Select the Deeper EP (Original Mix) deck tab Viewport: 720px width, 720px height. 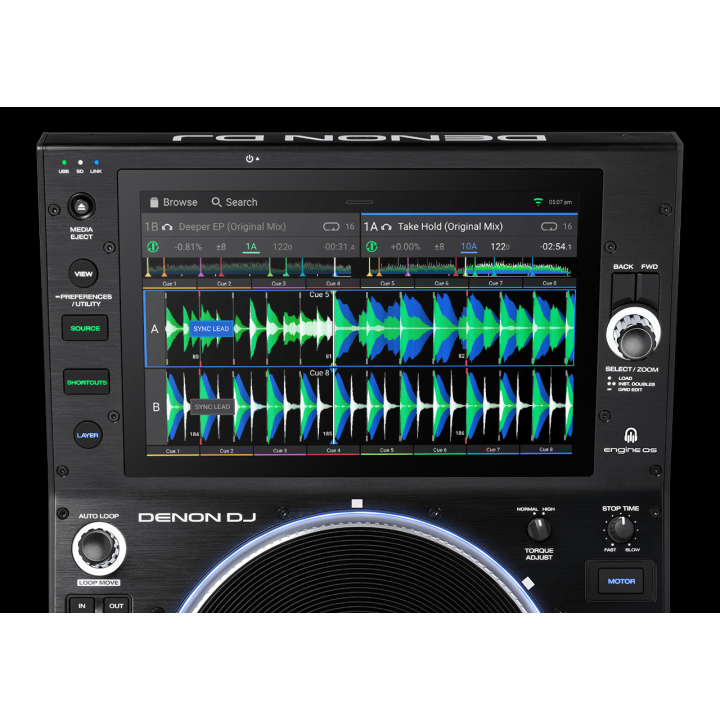tap(251, 226)
